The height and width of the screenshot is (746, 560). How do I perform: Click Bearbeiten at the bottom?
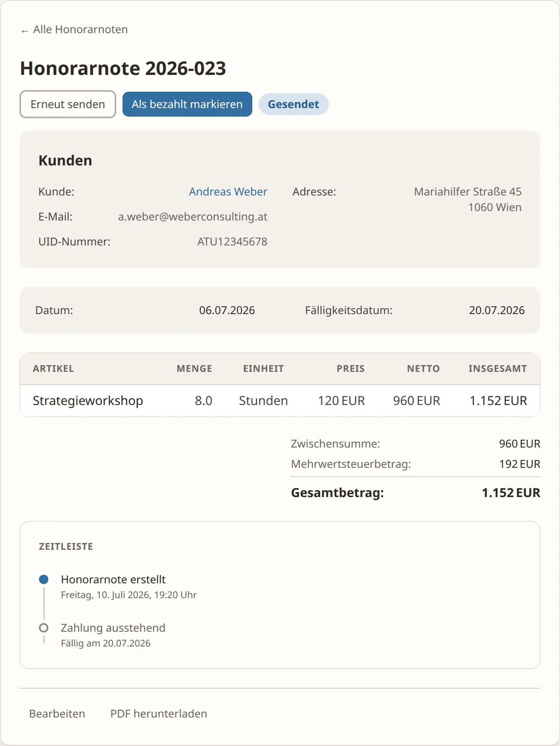(x=57, y=714)
